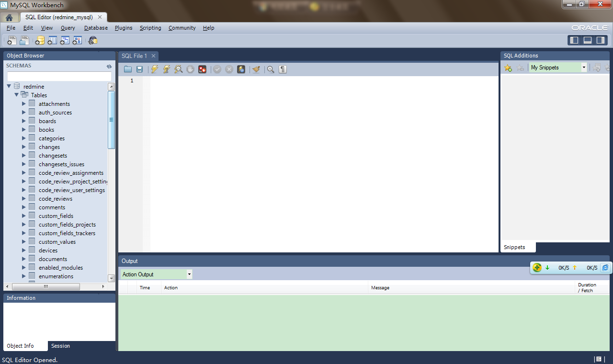
Task: Click the schema tree scroll down arrow
Action: coord(112,278)
